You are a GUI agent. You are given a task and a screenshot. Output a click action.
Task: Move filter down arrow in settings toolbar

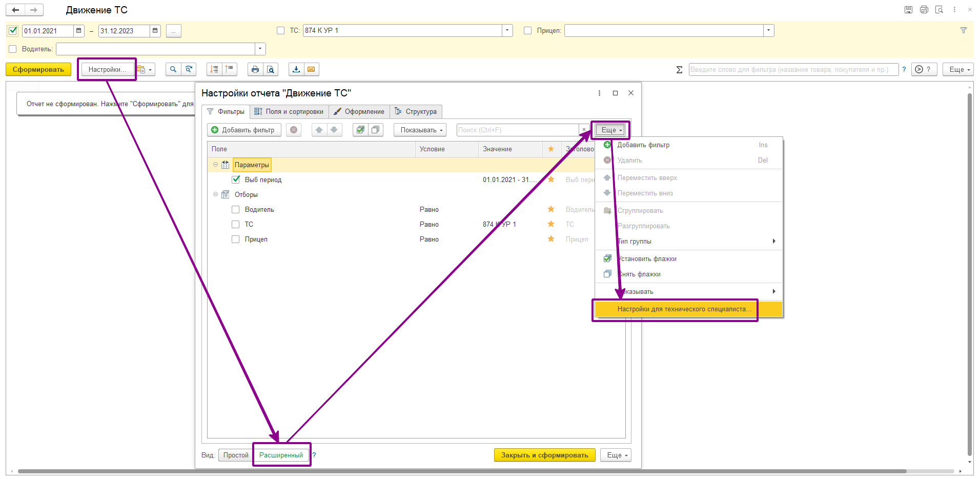334,130
